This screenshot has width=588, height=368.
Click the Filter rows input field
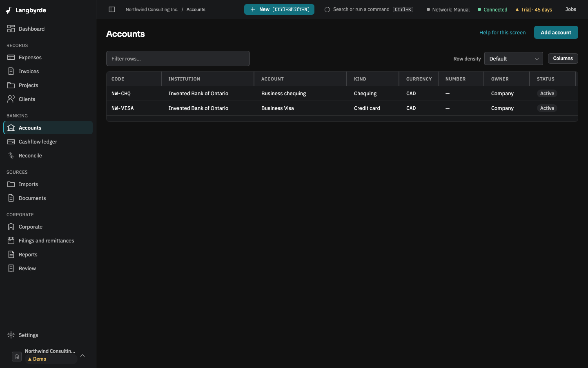click(x=178, y=58)
